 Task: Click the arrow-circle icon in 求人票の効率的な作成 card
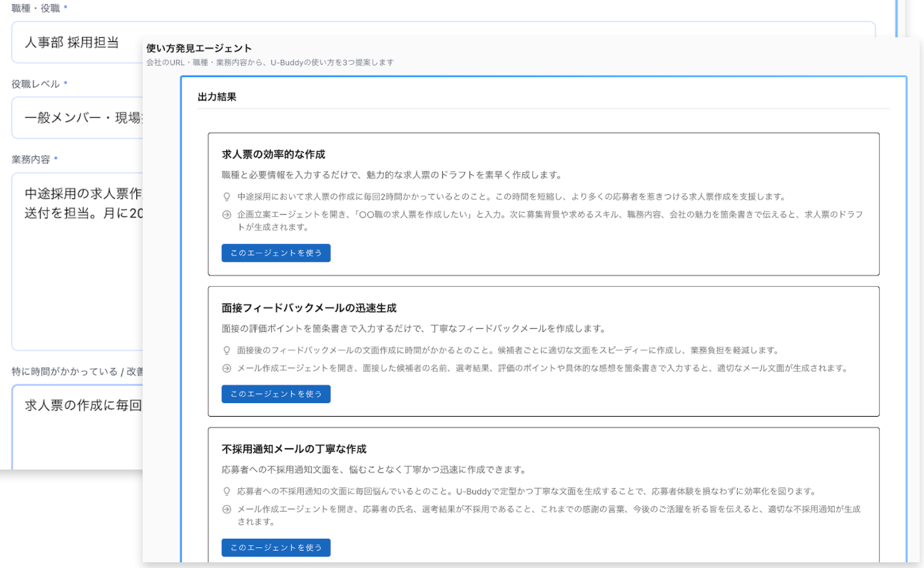(x=227, y=215)
